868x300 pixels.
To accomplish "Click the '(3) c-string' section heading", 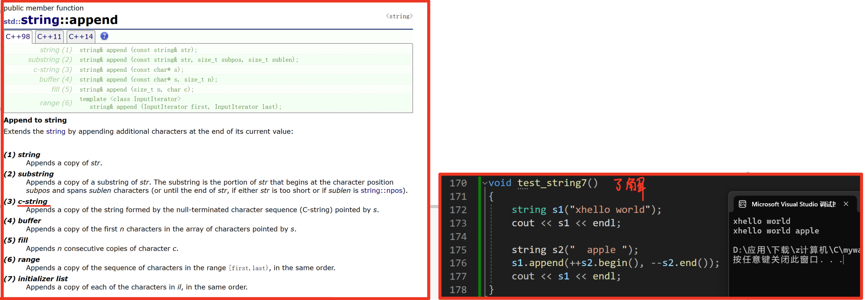I will [x=26, y=202].
